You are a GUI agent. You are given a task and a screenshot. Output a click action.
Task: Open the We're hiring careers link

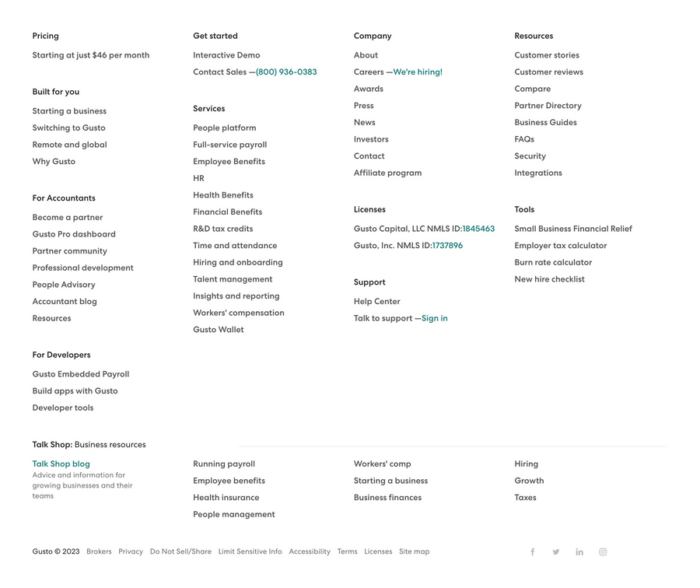tap(418, 72)
